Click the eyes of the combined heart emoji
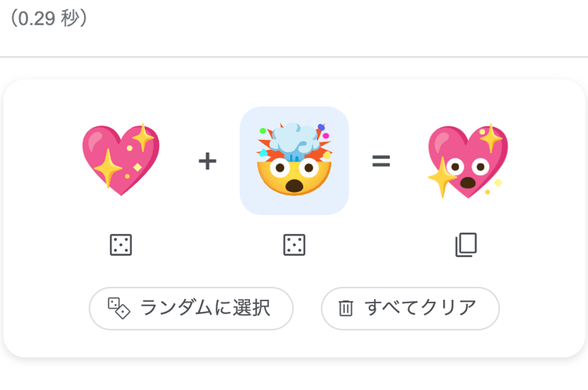Screen dimensions: 588x390 pyautogui.click(x=468, y=166)
